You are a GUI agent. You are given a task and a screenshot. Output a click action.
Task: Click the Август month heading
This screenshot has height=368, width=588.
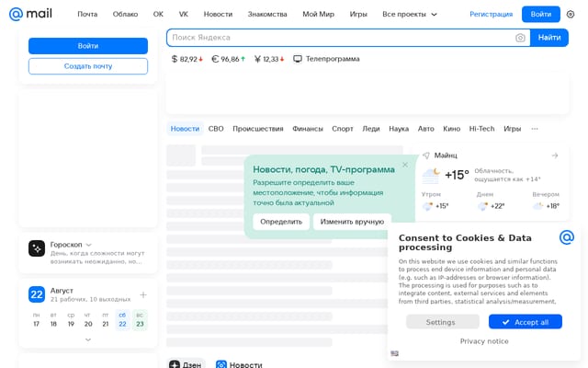pyautogui.click(x=62, y=291)
